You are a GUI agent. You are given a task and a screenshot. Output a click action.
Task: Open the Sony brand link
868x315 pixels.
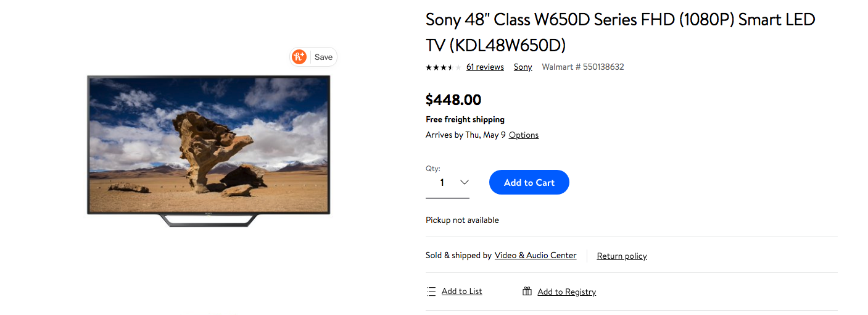point(523,67)
